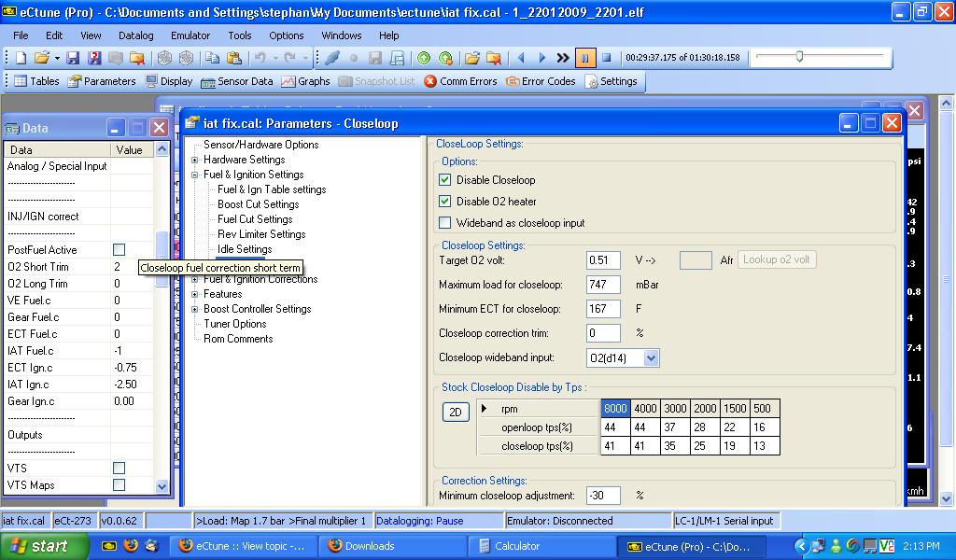Open the Tools menu
Screen dimensions: 956x560
pos(240,35)
